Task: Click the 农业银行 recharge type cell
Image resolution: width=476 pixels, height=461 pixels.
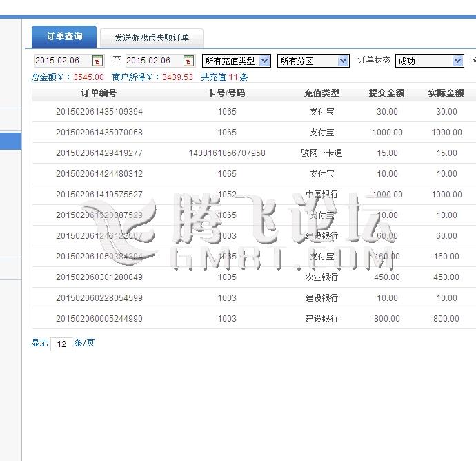Action: pyautogui.click(x=321, y=277)
